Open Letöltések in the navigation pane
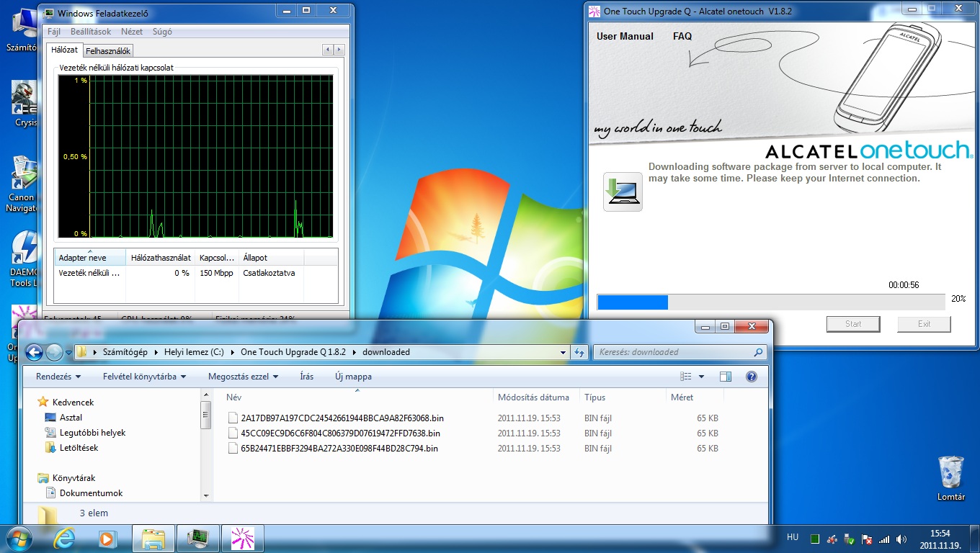The image size is (980, 553). (x=71, y=448)
